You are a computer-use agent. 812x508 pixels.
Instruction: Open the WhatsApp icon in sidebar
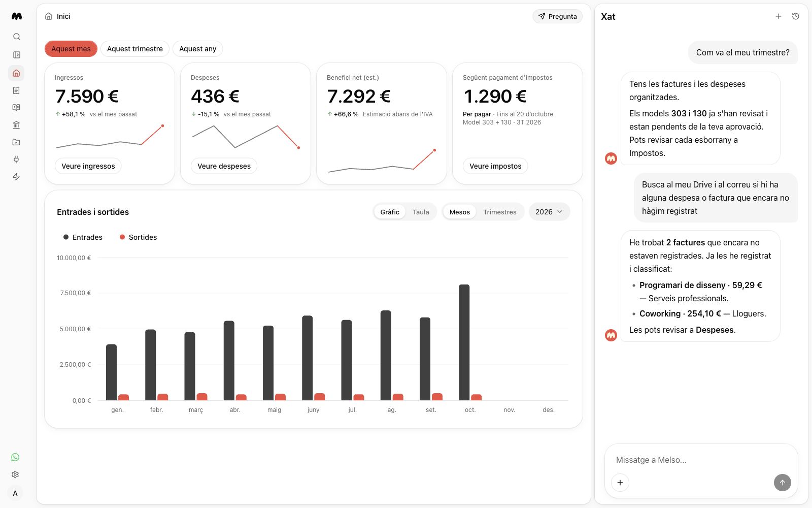pyautogui.click(x=15, y=457)
